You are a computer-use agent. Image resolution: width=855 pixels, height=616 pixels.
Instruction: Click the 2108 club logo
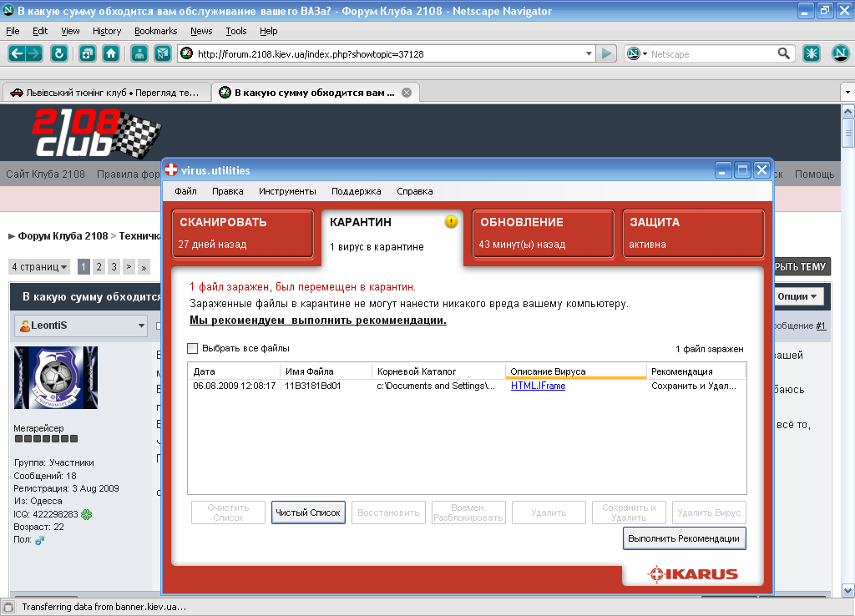coord(96,134)
